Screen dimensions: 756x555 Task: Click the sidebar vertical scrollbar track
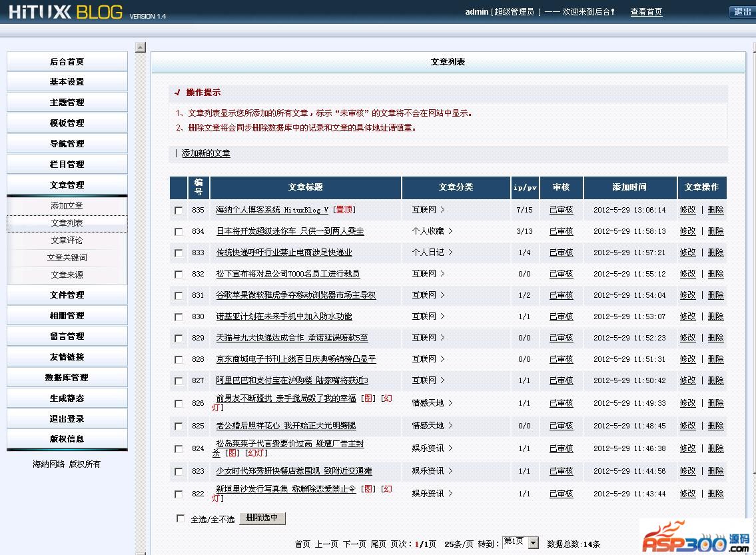[141, 300]
